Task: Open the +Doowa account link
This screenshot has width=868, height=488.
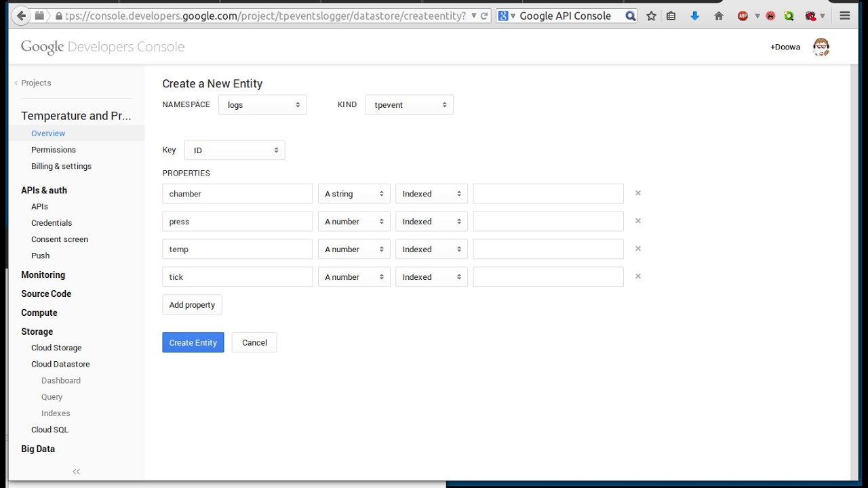Action: pos(785,47)
